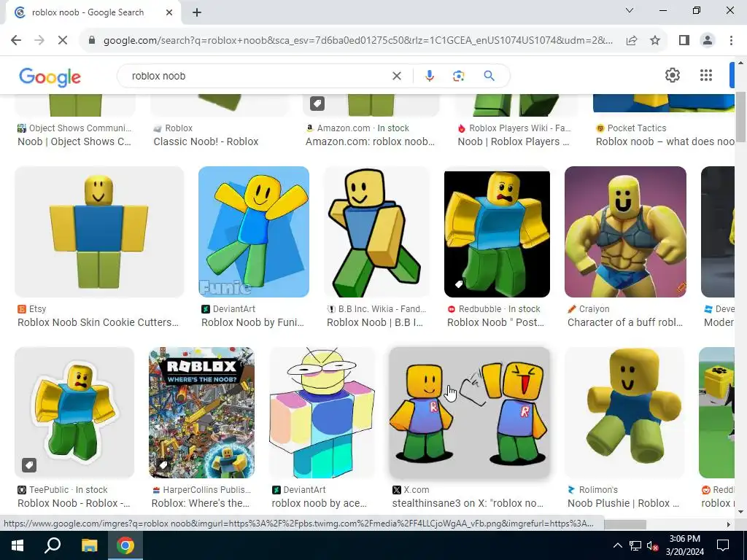Viewport: 747px width, 560px height.
Task: Open File Explorer from taskbar
Action: pos(89,545)
